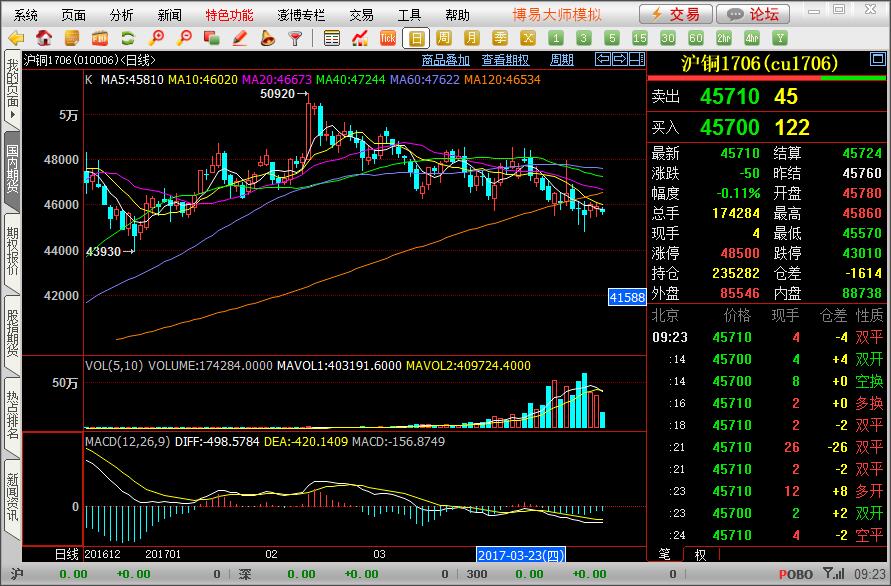Toggle the 15-minute period button
This screenshot has width=891, height=586.
pos(640,38)
